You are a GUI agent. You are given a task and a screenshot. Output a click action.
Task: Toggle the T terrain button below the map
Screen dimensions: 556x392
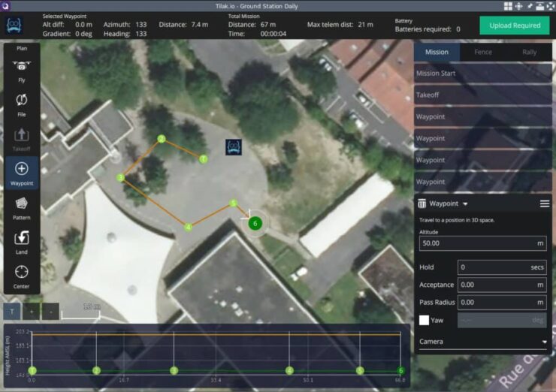12,310
